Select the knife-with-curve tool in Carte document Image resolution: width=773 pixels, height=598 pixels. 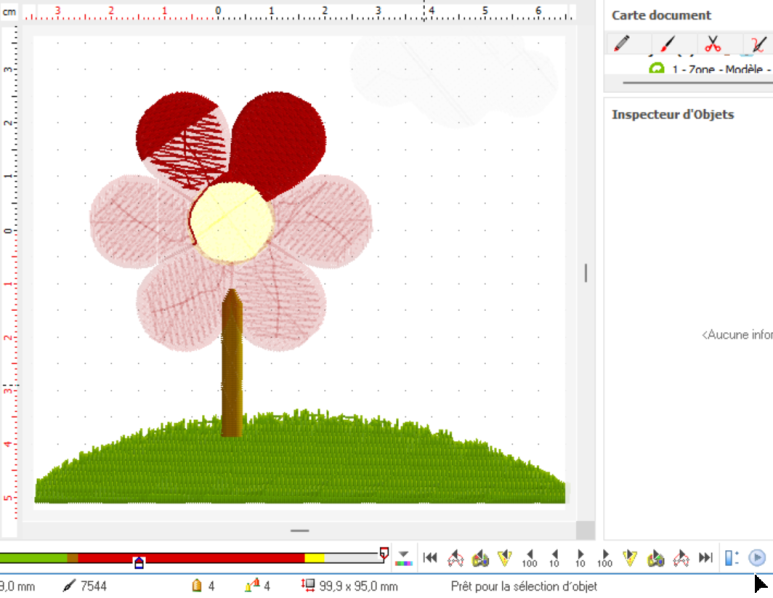(x=758, y=43)
